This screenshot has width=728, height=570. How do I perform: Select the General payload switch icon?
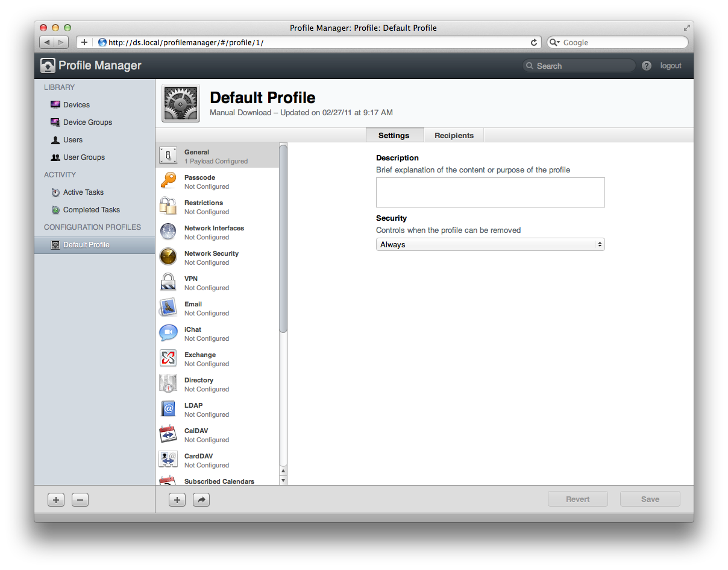click(x=168, y=155)
